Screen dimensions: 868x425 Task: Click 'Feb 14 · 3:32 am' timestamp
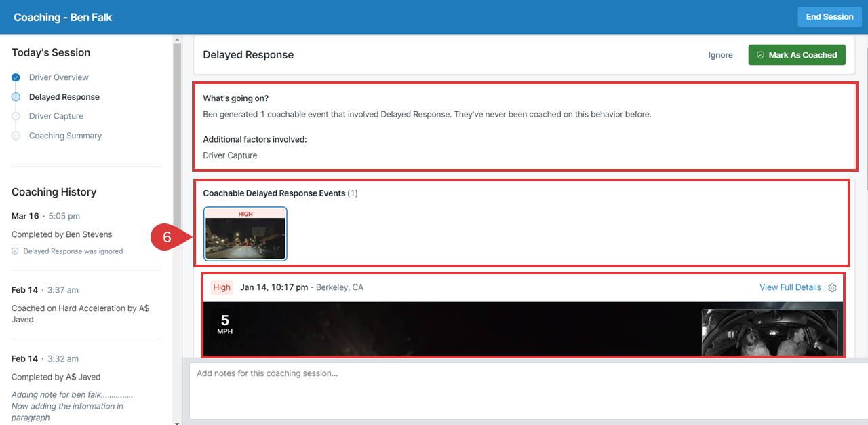click(45, 358)
